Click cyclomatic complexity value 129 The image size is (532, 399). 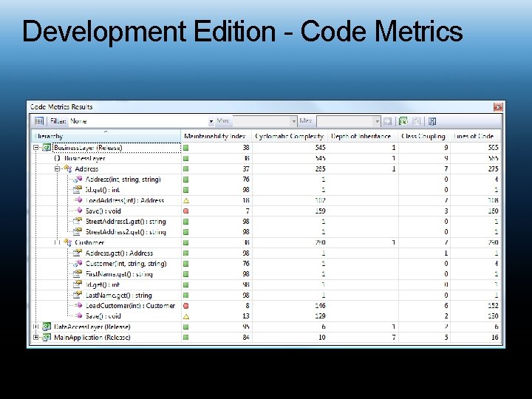coord(320,316)
